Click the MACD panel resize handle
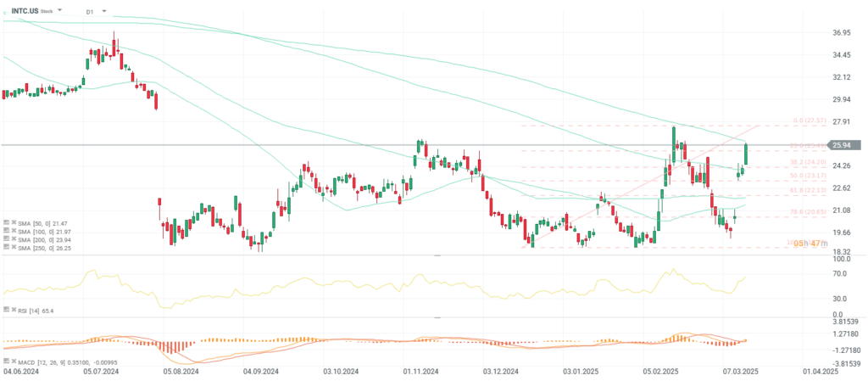The image size is (868, 381). coord(437,318)
